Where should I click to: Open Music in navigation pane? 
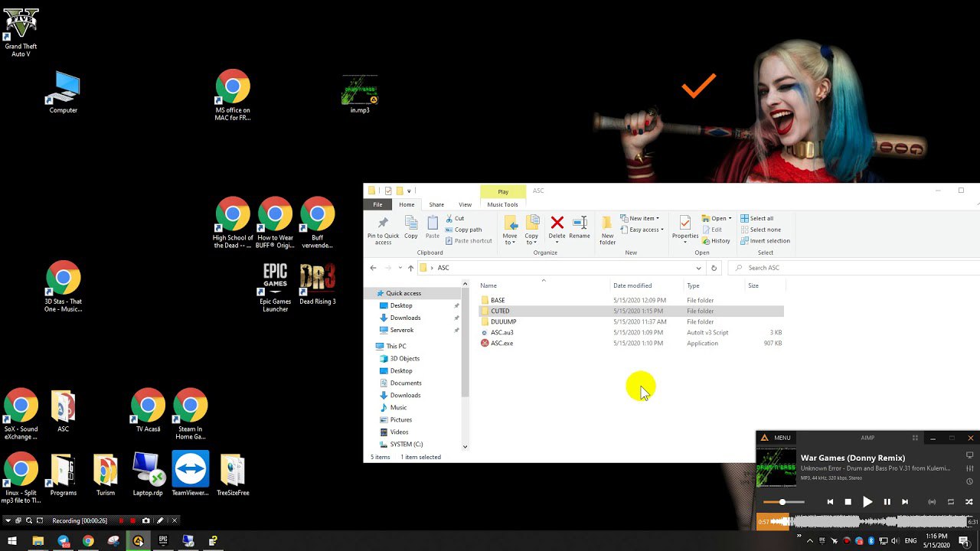tap(399, 407)
